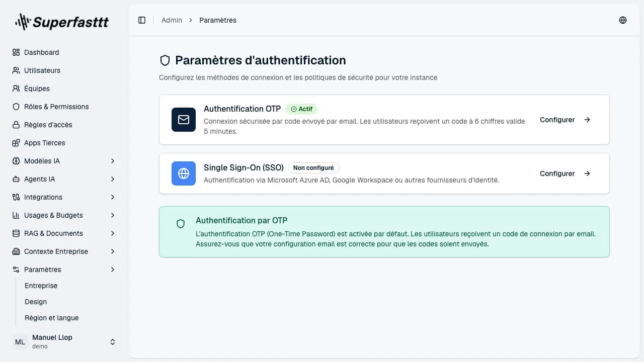The height and width of the screenshot is (362, 644).
Task: Expand the RAG & Documents chevron
Action: tap(113, 233)
